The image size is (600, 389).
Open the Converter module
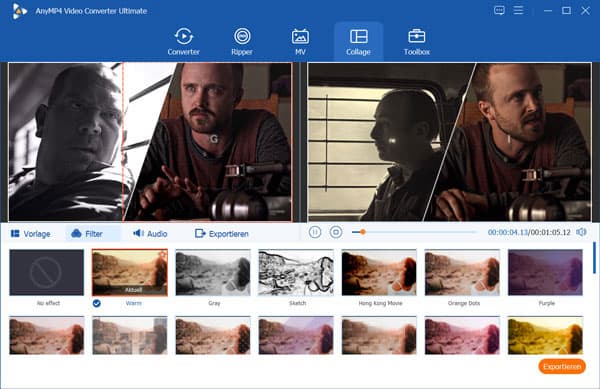(184, 42)
